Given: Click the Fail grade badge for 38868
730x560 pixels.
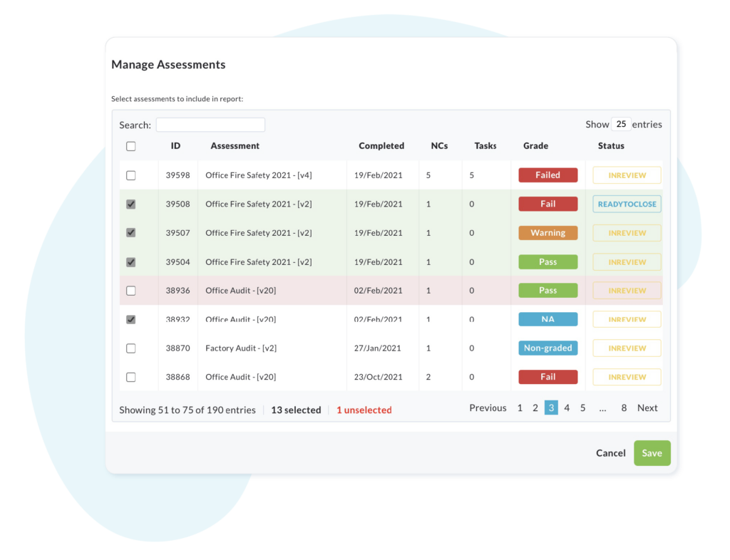Looking at the screenshot, I should pyautogui.click(x=548, y=377).
